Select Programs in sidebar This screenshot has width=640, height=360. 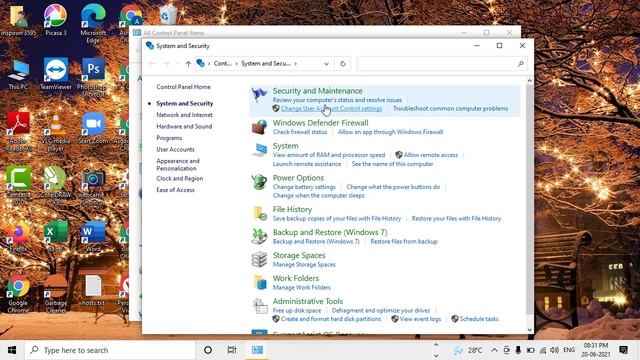pos(169,138)
